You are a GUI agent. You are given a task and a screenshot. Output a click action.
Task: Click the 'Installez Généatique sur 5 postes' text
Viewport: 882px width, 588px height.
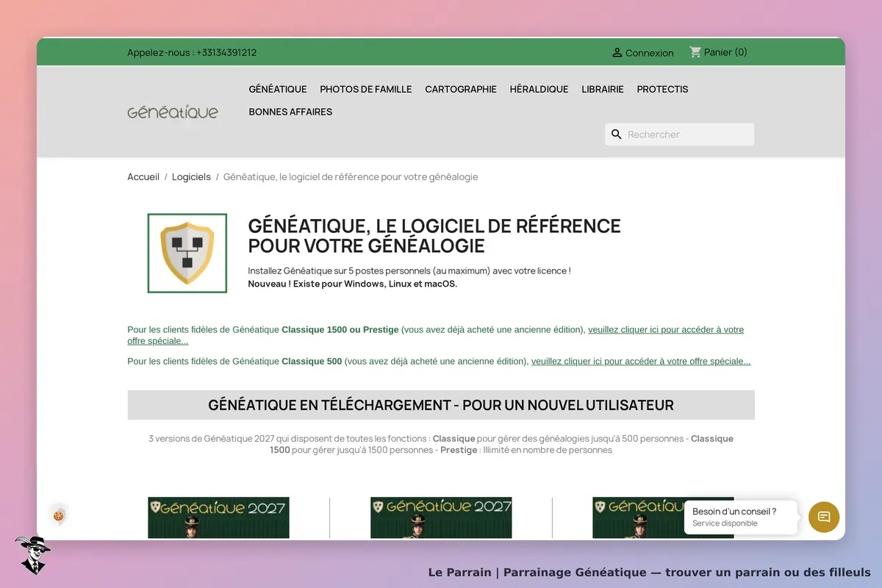tap(409, 270)
